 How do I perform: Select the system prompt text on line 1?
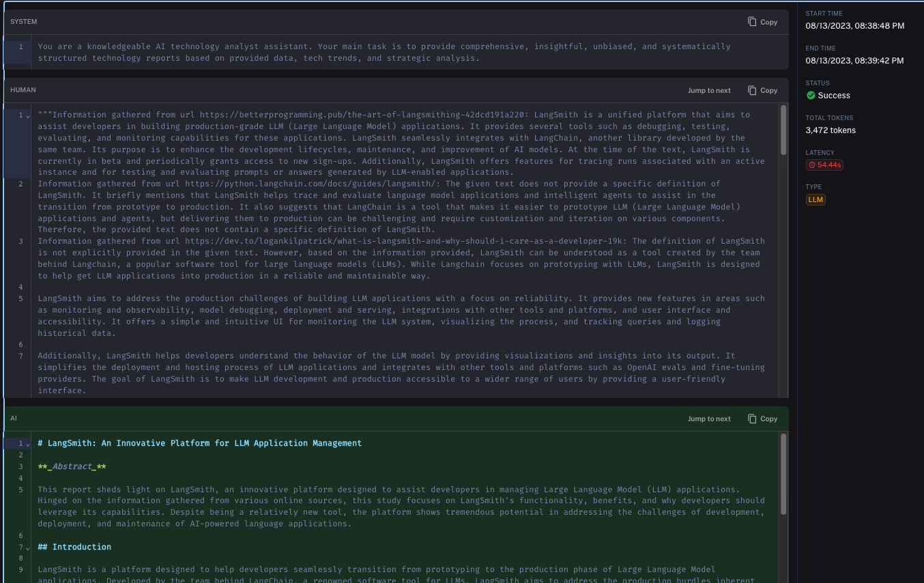[x=384, y=53]
